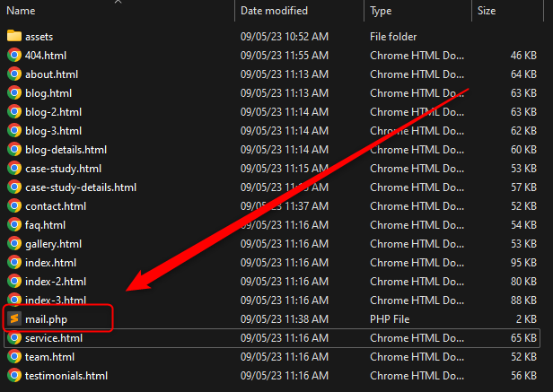Click the Chrome icon beside faq.html
Image resolution: width=553 pixels, height=392 pixels.
coord(14,224)
